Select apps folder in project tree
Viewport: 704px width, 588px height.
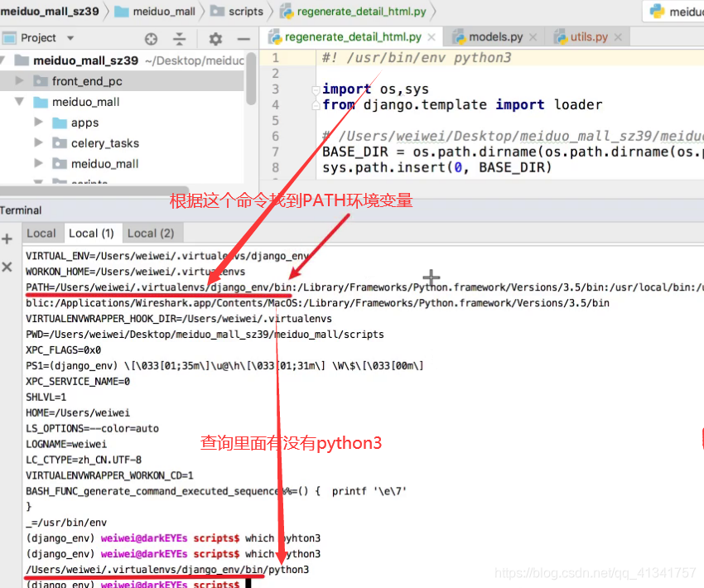tap(84, 123)
